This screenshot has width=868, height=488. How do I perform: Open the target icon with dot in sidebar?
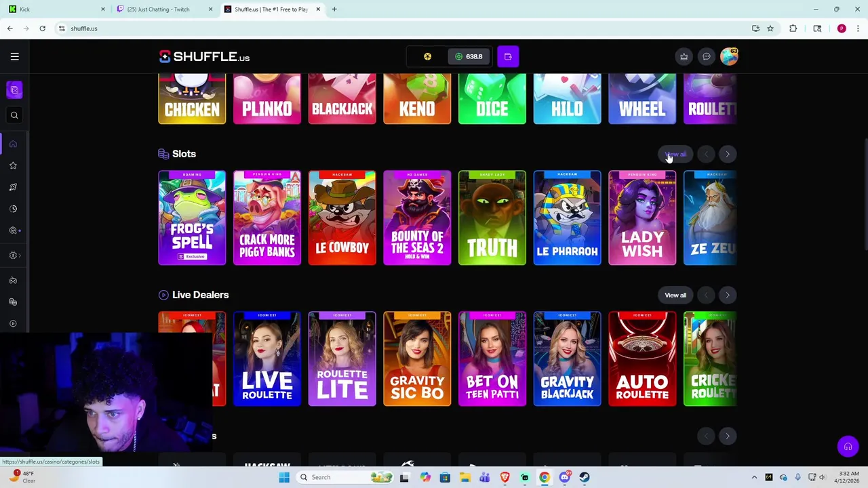pos(14,230)
